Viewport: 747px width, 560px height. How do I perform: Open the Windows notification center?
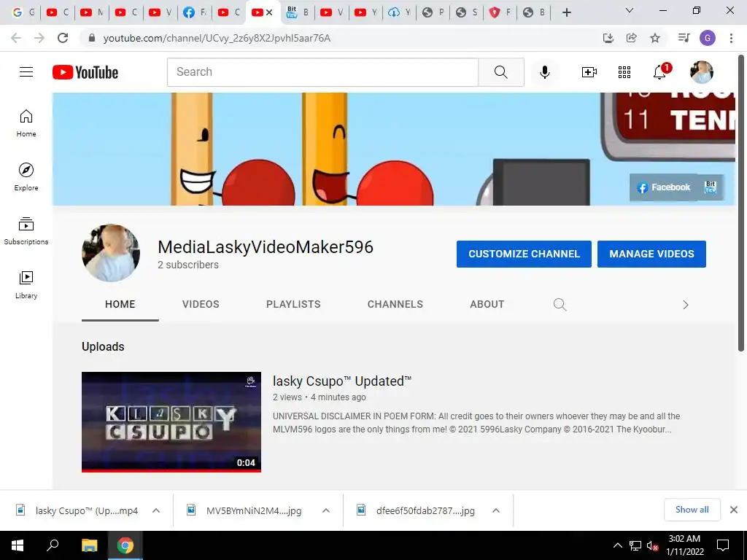tap(723, 545)
